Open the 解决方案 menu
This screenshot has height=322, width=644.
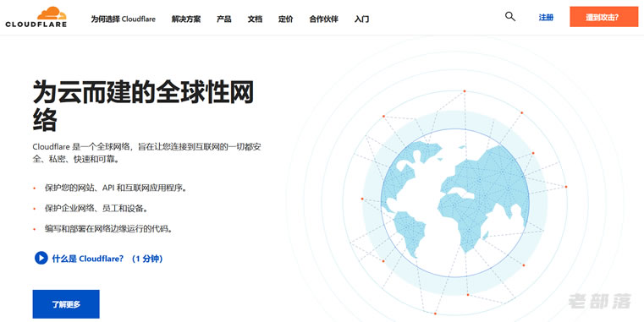pos(186,19)
